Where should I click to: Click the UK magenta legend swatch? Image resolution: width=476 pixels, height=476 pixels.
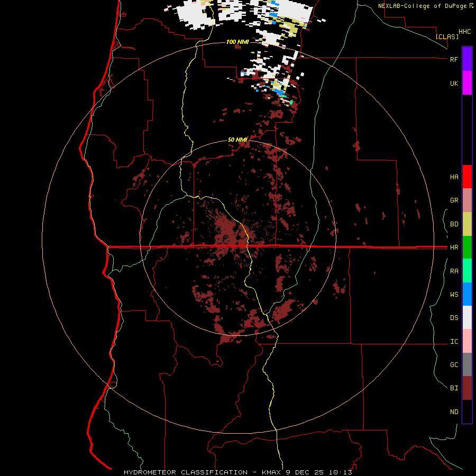(467, 83)
